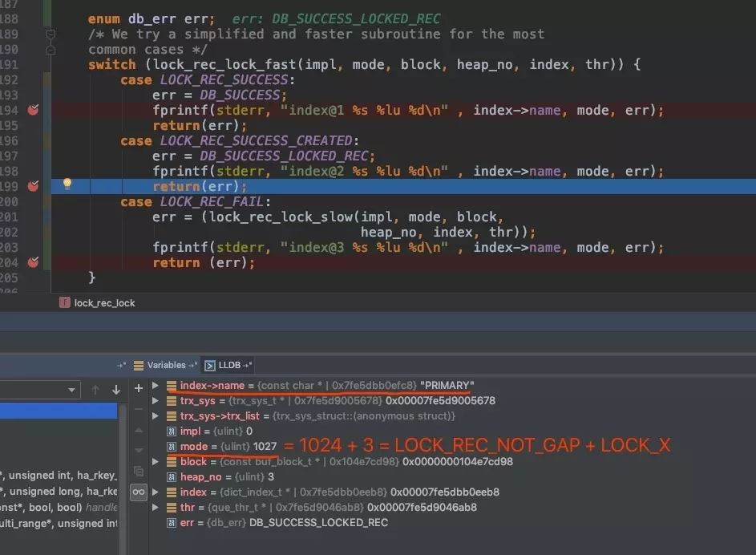This screenshot has width=756, height=555.
Task: Add a new watch with plus icon
Action: (138, 388)
